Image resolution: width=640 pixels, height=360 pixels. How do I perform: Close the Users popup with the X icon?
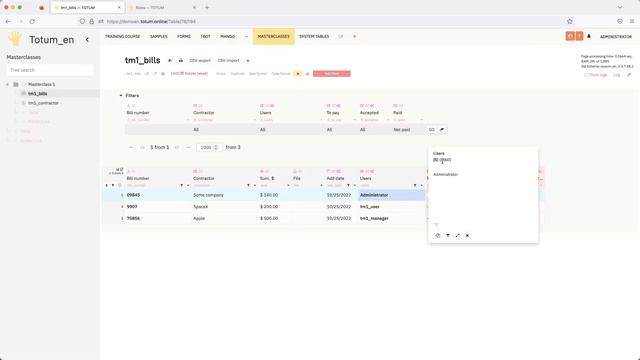pos(467,236)
